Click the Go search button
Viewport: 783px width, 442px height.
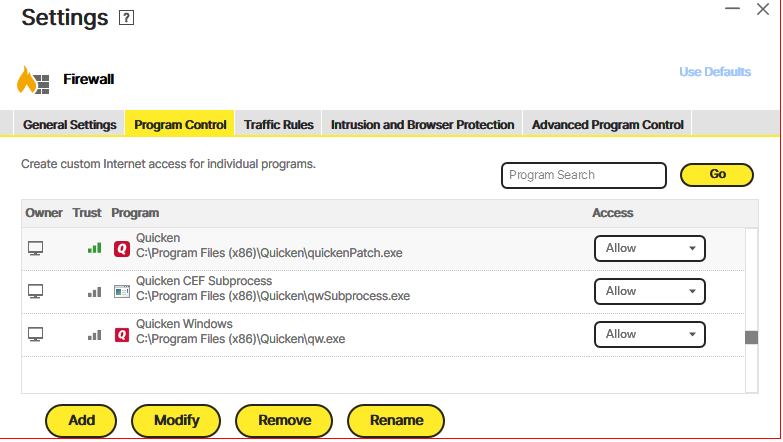click(x=717, y=174)
